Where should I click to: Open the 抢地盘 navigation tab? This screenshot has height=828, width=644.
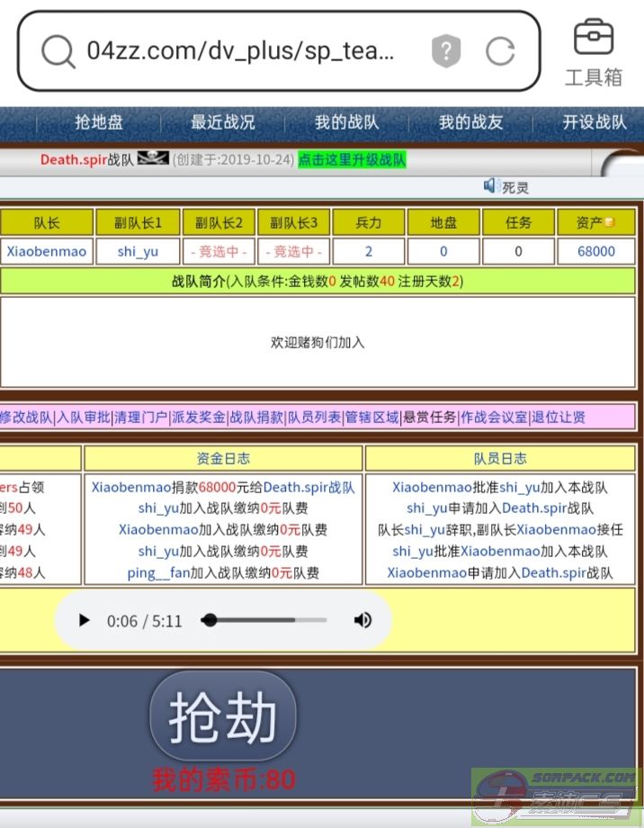pyautogui.click(x=99, y=122)
